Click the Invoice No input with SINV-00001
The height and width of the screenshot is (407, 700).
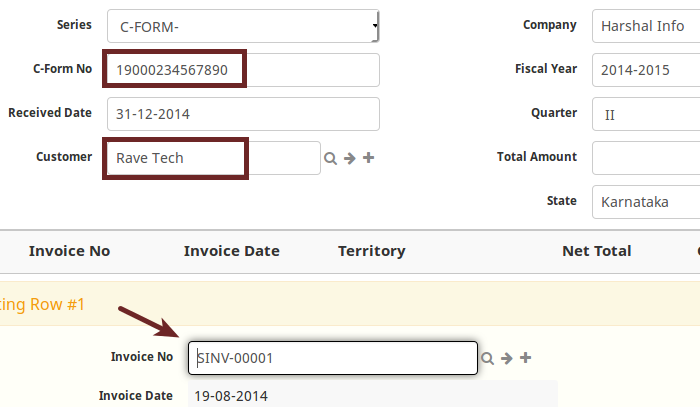point(332,358)
